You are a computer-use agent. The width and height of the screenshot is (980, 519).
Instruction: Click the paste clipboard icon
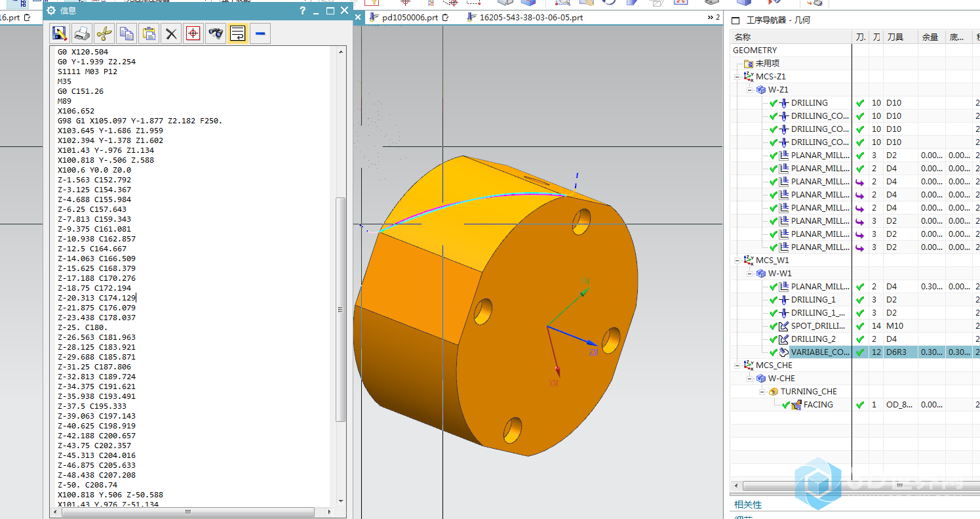(x=149, y=33)
